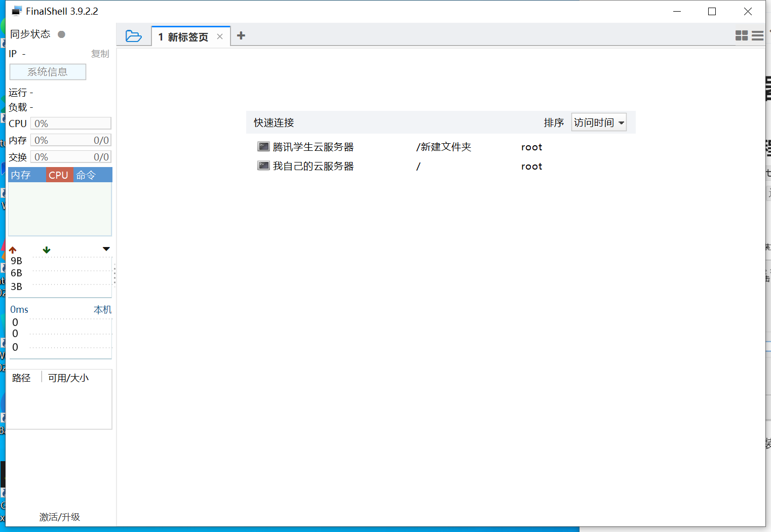Click the terminal icon beside 我自己的云服务器
771x532 pixels.
pos(263,166)
